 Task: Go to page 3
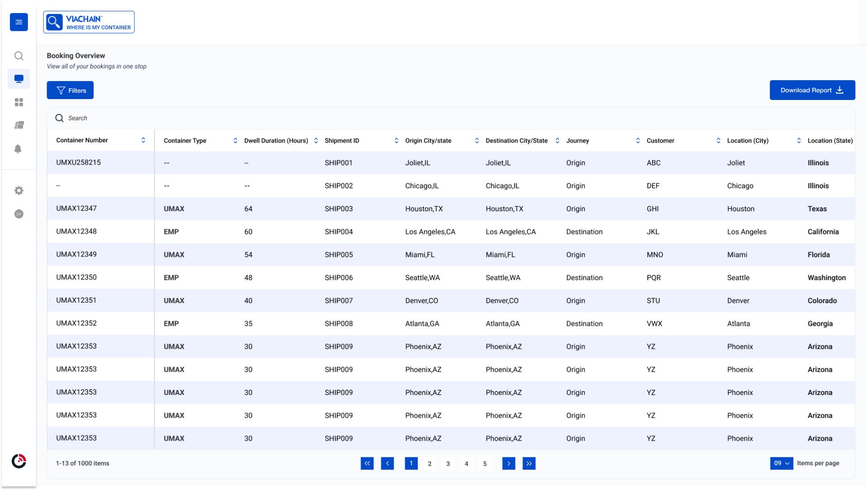coord(448,463)
